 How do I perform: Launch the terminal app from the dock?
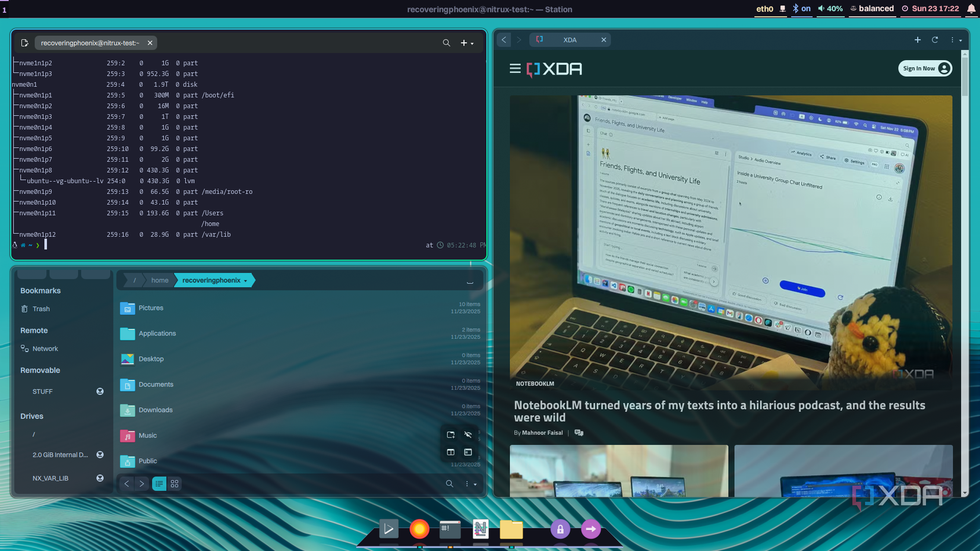tap(450, 528)
